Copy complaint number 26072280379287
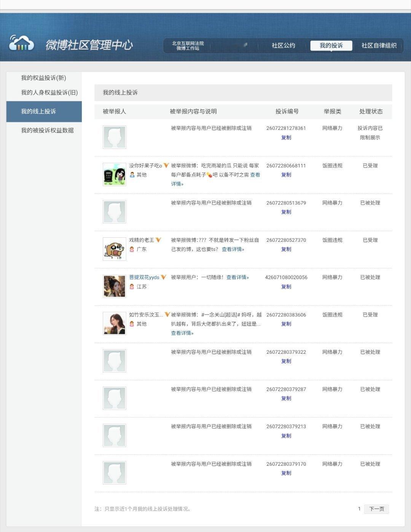Screen dimensions: 411x532 pyautogui.click(x=286, y=398)
